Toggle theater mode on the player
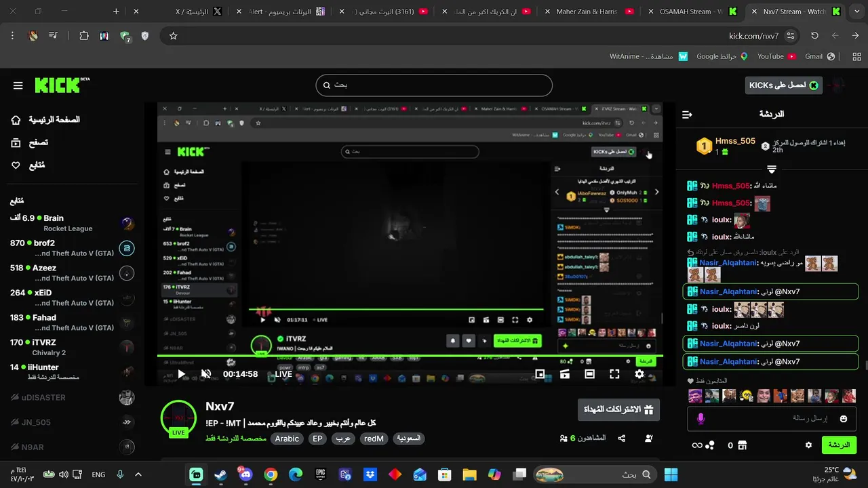Screen dimensions: 868x488 point(589,374)
